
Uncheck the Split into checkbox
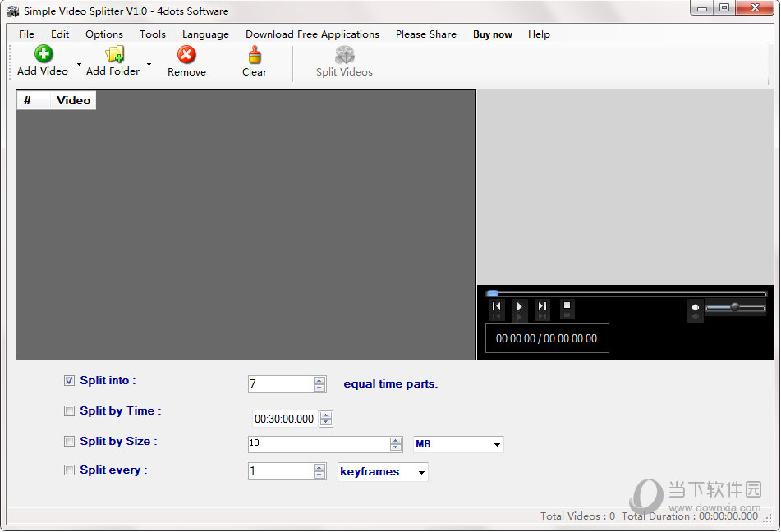pos(69,381)
